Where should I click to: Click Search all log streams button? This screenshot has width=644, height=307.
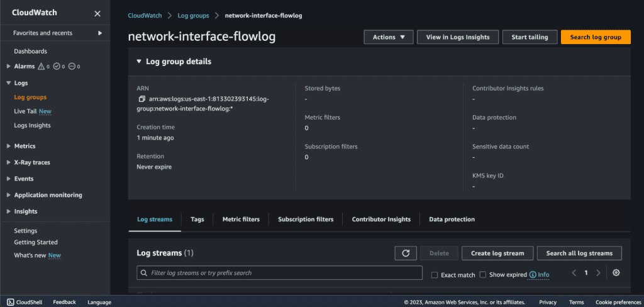point(579,253)
